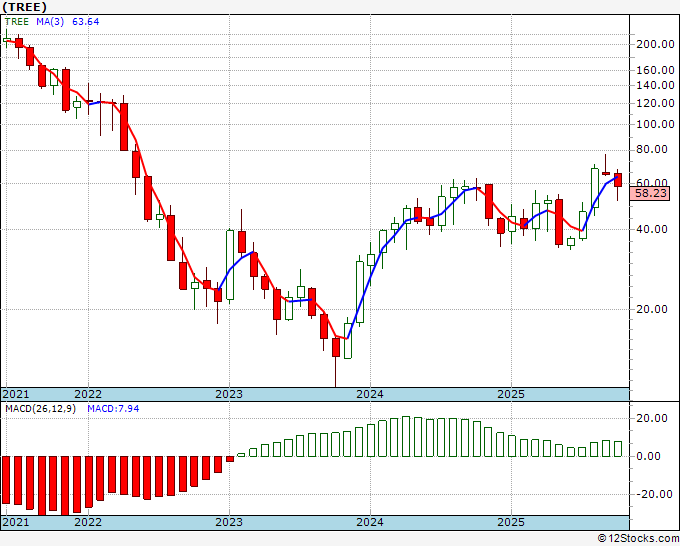Click 2023 on the MACD panel time axis
680x546 pixels.
coord(229,522)
